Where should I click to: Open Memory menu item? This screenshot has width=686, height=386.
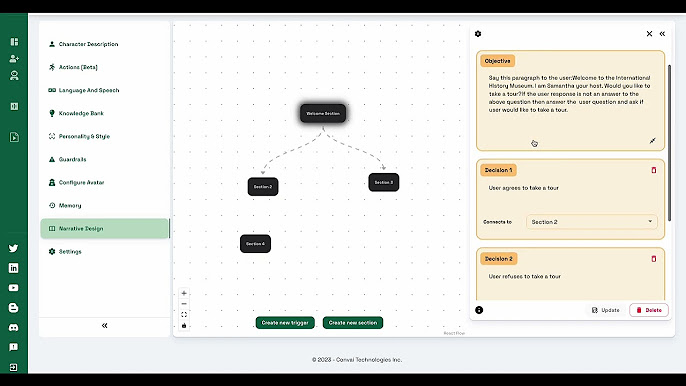pyautogui.click(x=105, y=205)
